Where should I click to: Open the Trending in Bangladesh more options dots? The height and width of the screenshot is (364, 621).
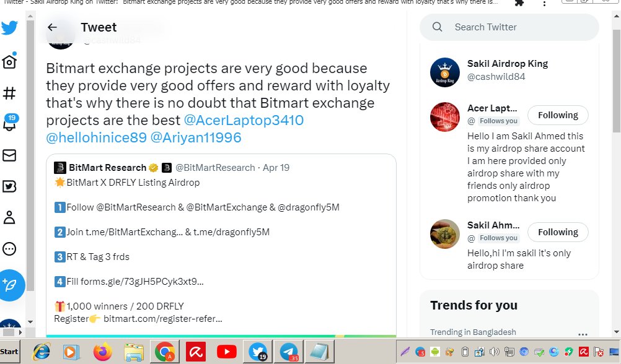(583, 334)
